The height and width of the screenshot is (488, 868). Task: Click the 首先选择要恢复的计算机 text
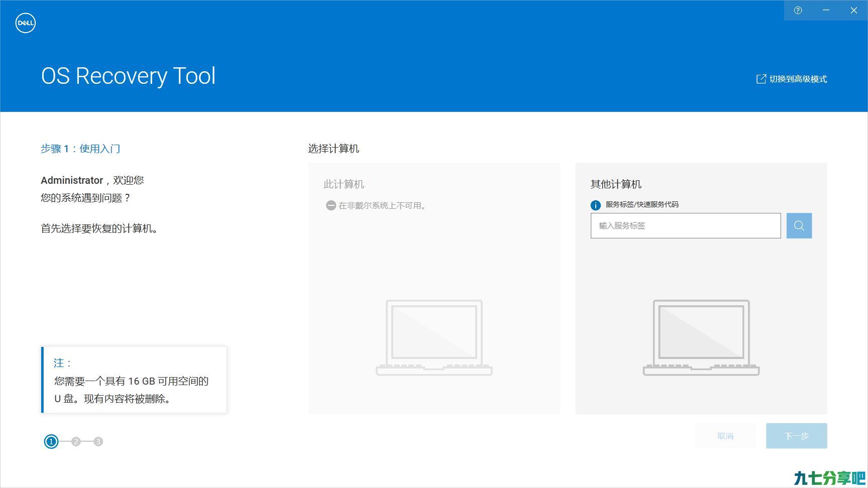(101, 228)
